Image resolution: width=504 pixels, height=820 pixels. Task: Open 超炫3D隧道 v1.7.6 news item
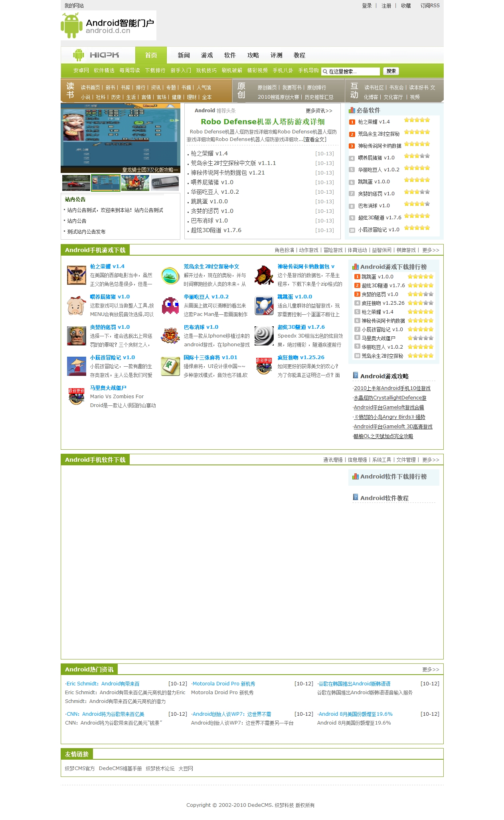(216, 230)
